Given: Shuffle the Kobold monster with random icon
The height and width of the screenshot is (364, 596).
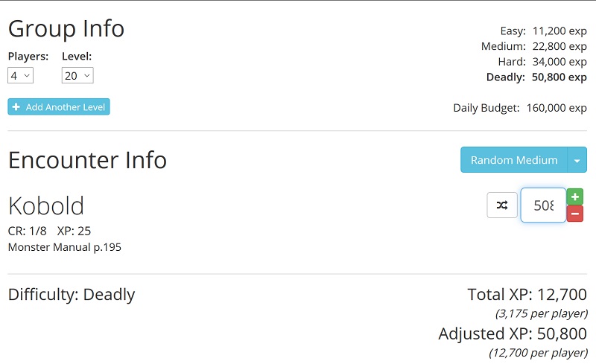Looking at the screenshot, I should click(501, 205).
